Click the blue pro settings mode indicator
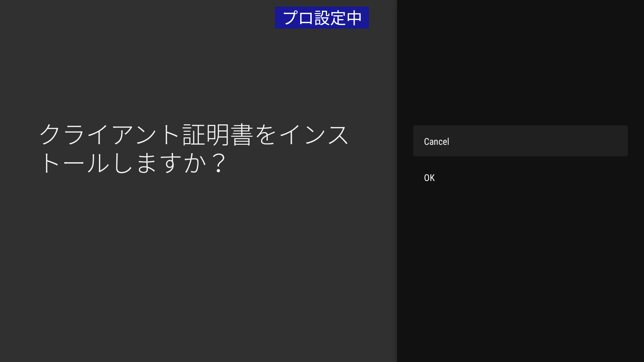 pyautogui.click(x=322, y=18)
